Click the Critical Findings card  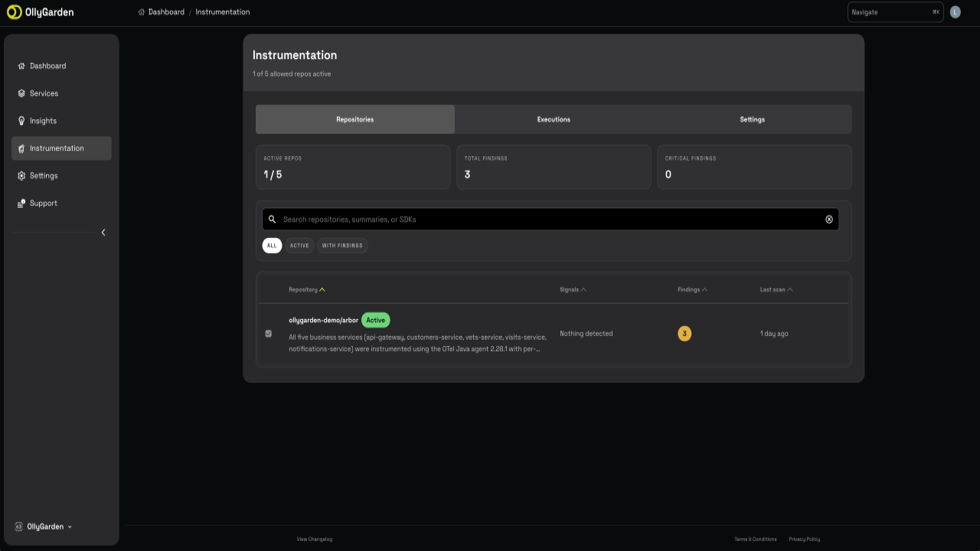click(x=754, y=167)
